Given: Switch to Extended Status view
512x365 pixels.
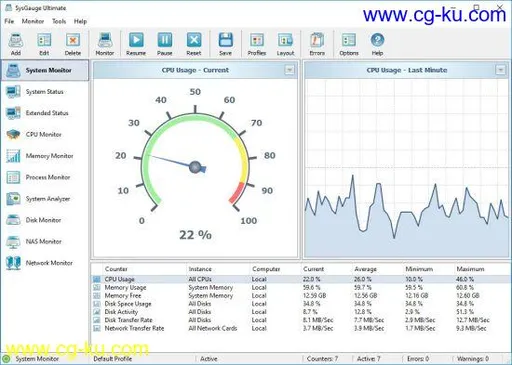Looking at the screenshot, I should tap(45, 113).
